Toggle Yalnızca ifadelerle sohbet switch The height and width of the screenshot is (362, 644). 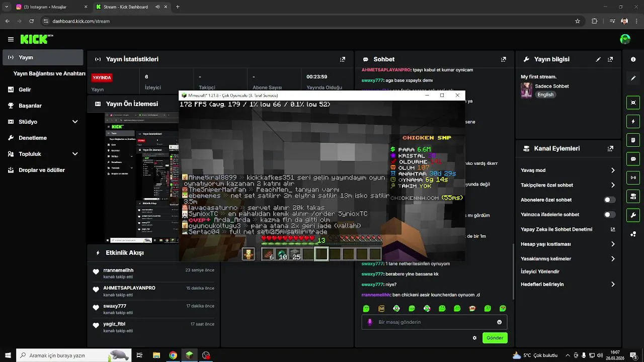pyautogui.click(x=609, y=215)
